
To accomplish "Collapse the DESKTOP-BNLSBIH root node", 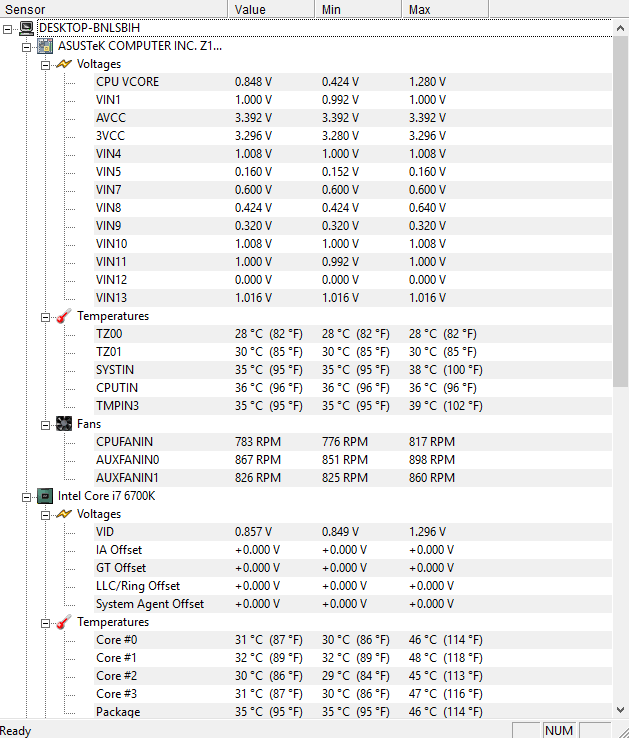I will 8,29.
